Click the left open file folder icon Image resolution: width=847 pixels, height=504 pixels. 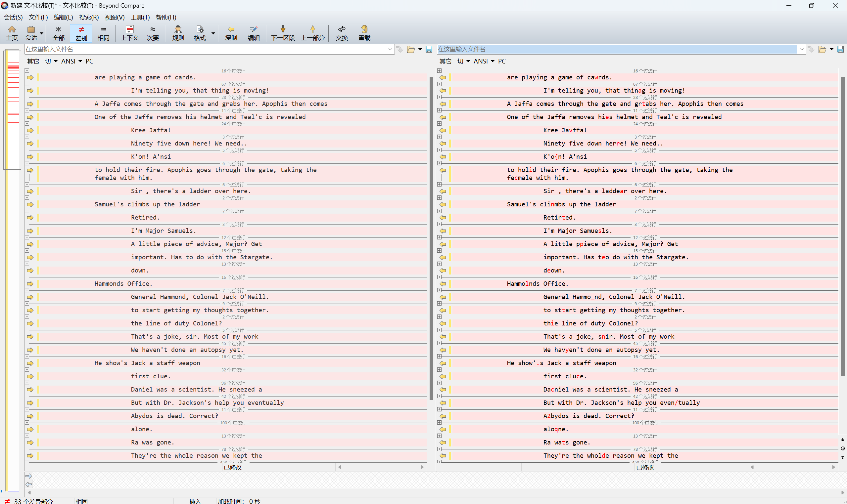410,50
